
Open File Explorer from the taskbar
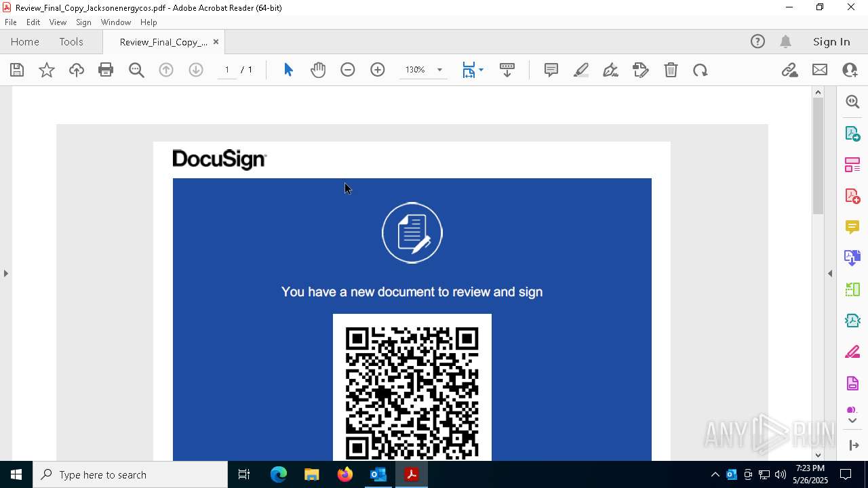click(311, 474)
